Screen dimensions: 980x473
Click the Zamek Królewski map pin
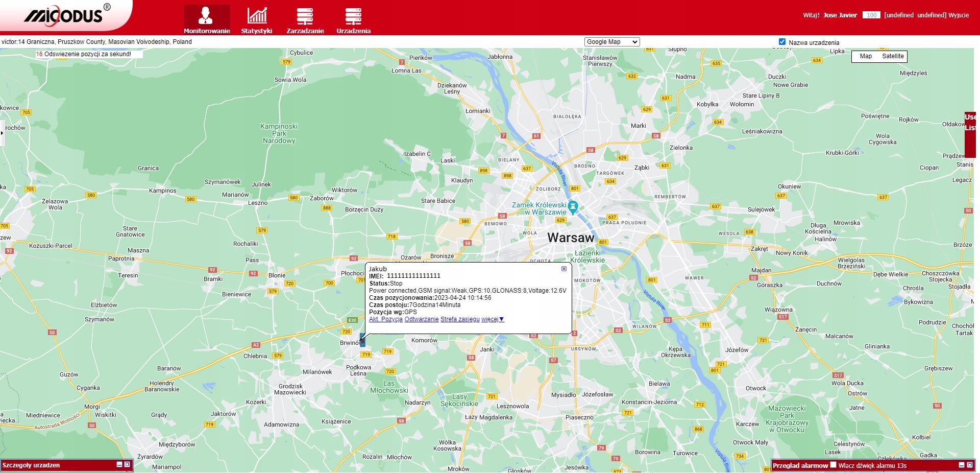[573, 207]
